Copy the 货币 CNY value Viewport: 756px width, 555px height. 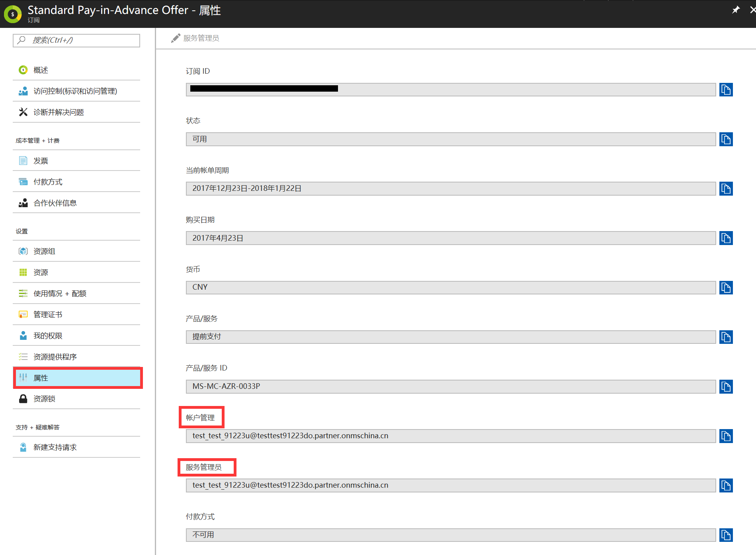pos(726,288)
